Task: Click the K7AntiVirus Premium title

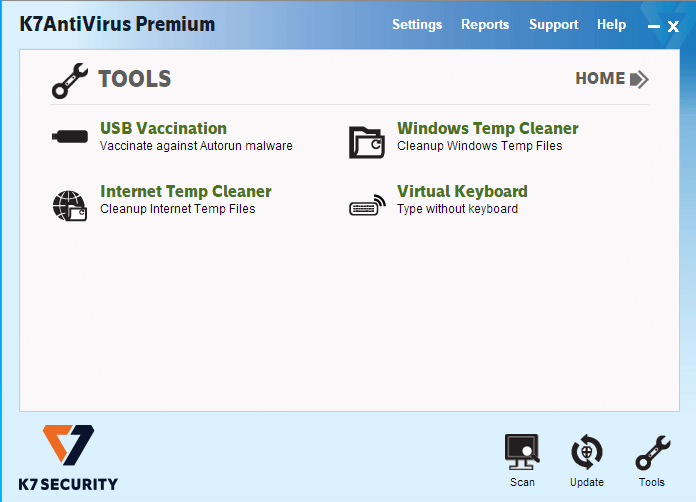Action: (x=117, y=24)
